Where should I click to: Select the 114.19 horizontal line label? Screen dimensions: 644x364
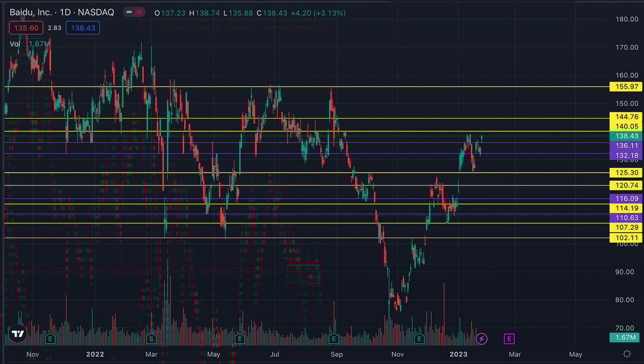625,208
